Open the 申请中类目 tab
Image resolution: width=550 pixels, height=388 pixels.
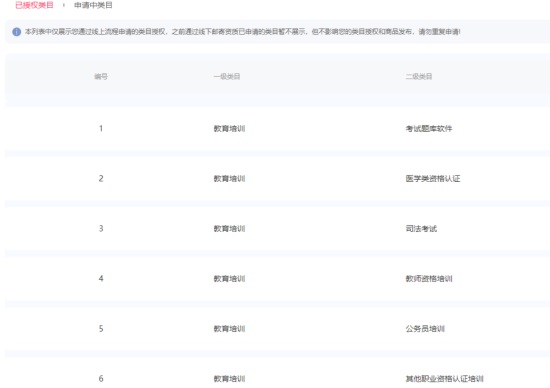pyautogui.click(x=93, y=5)
